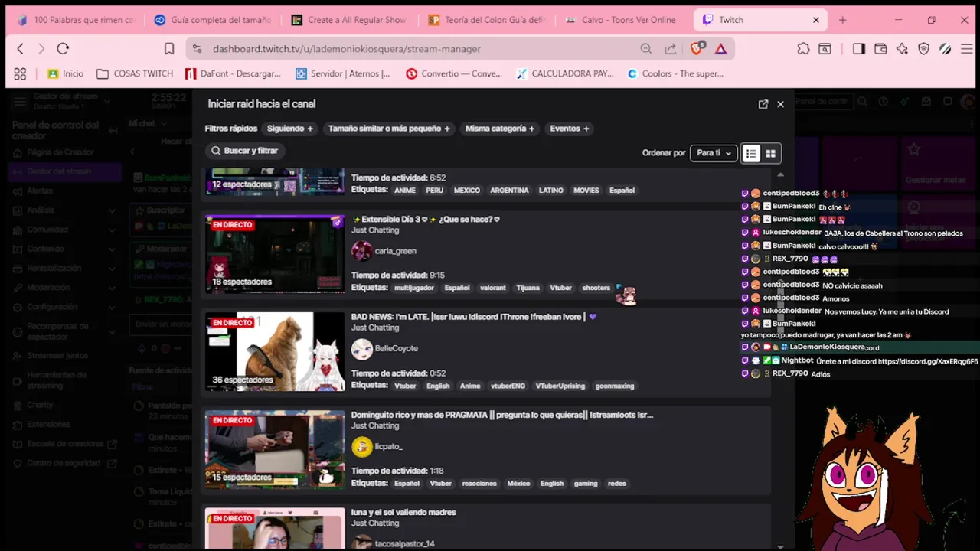Click the goonmaxing tag
The width and height of the screenshot is (980, 551).
click(x=615, y=386)
